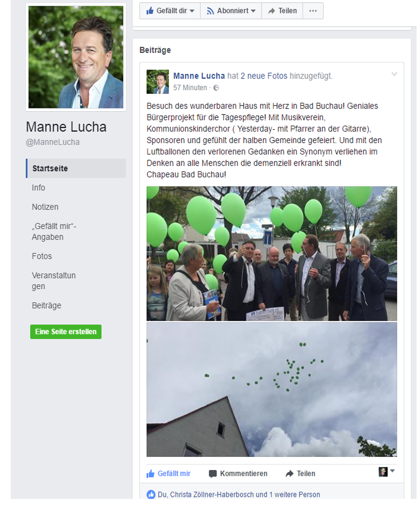Image resolution: width=420 pixels, height=505 pixels.
Task: Click the thumbs-up icon in Gefällt dir button
Action: (150, 11)
